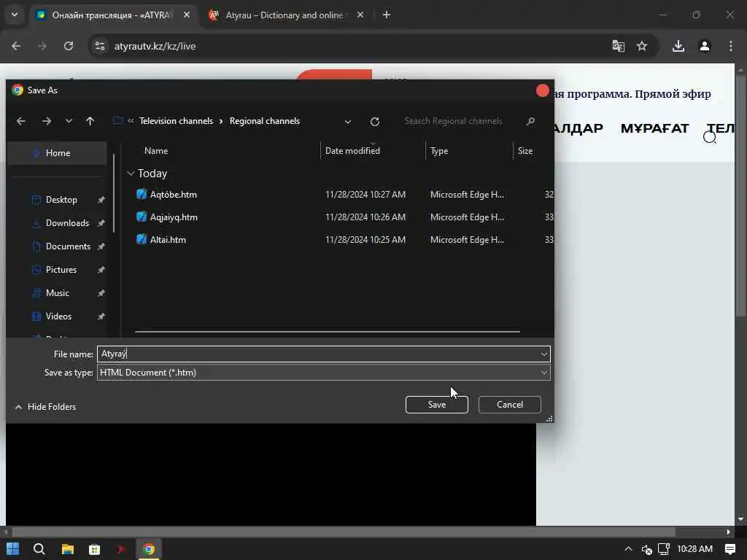Viewport: 747px width, 560px height.
Task: Click Regional channels in the breadcrumb
Action: pos(264,121)
